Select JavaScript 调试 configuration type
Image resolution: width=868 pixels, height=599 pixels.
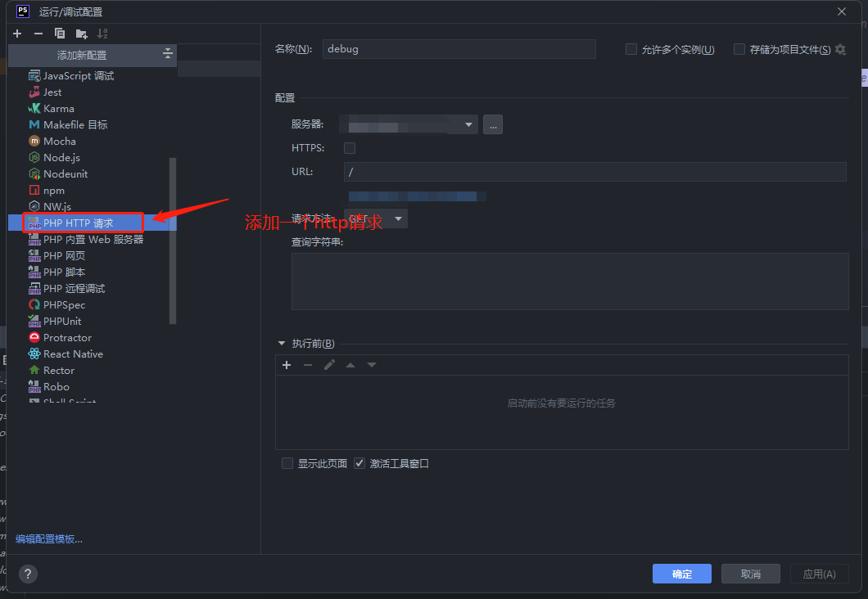(x=92, y=76)
